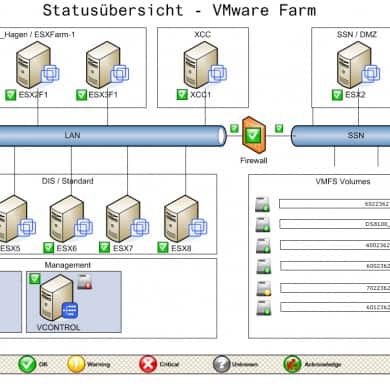This screenshot has width=390, height=390.
Task: Select the ESX2 server in SSN / DMZ
Action: click(x=358, y=65)
